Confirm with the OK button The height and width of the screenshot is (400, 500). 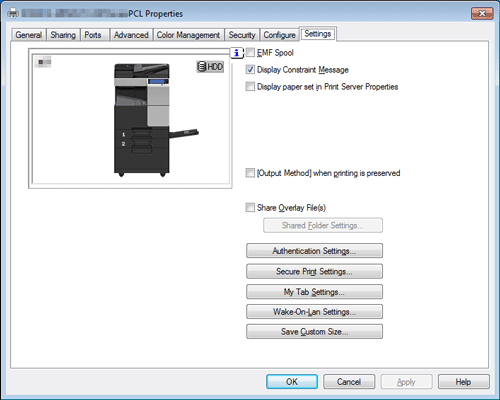pos(292,382)
